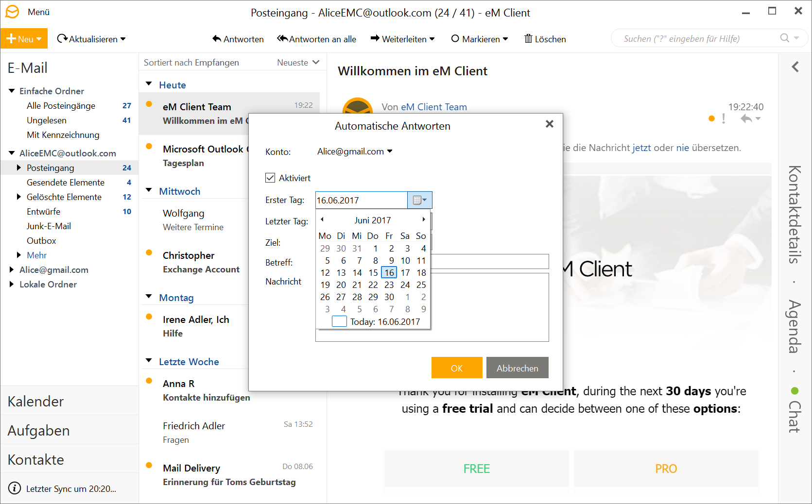The height and width of the screenshot is (504, 812).
Task: Switch to the Kalender section
Action: coord(69,401)
